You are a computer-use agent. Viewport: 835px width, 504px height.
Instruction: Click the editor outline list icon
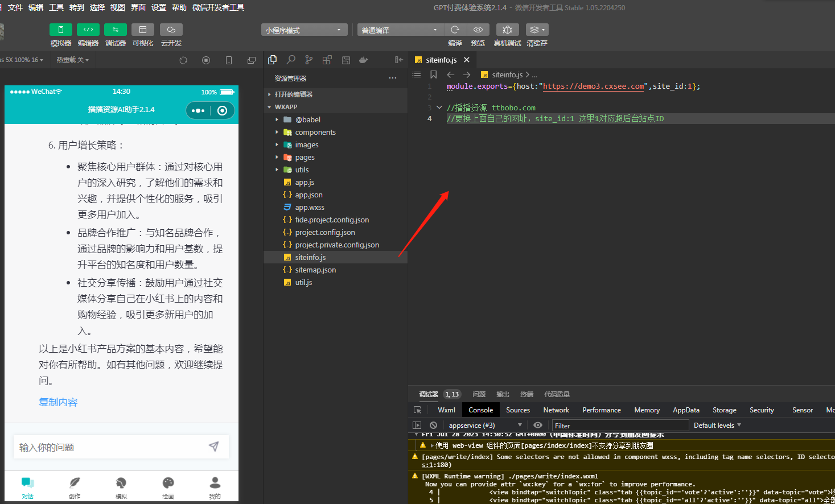pos(417,75)
